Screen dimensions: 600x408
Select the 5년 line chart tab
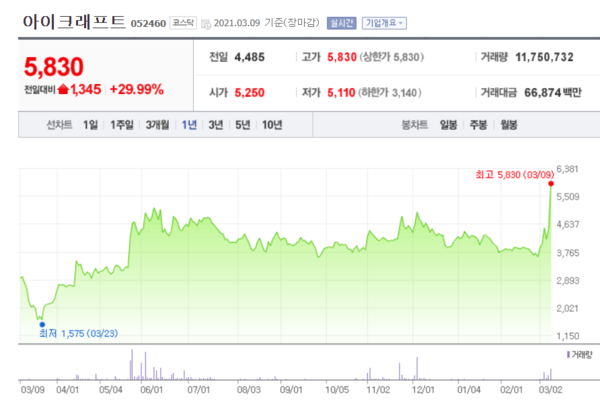tap(243, 125)
